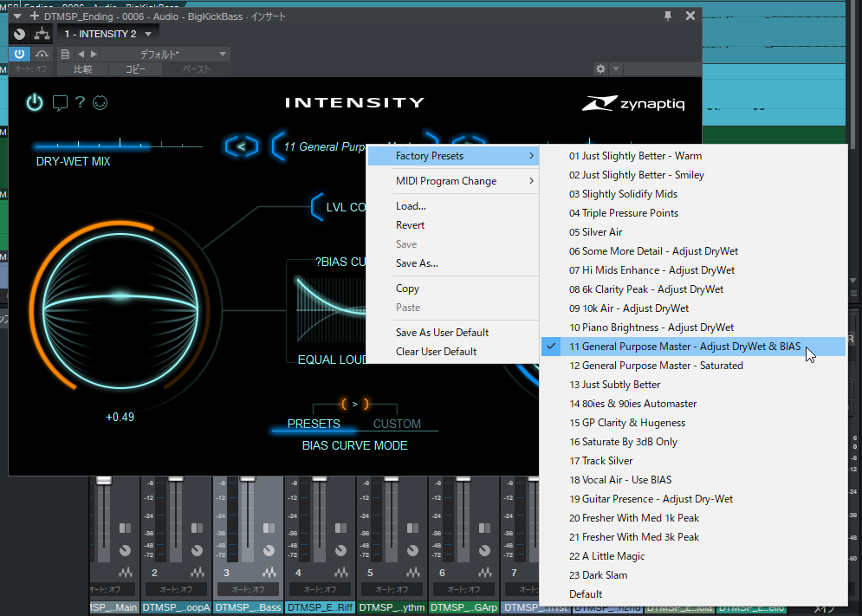Image resolution: width=862 pixels, height=616 pixels.
Task: Toggle the blue plugin activate button
Action: tap(19, 54)
